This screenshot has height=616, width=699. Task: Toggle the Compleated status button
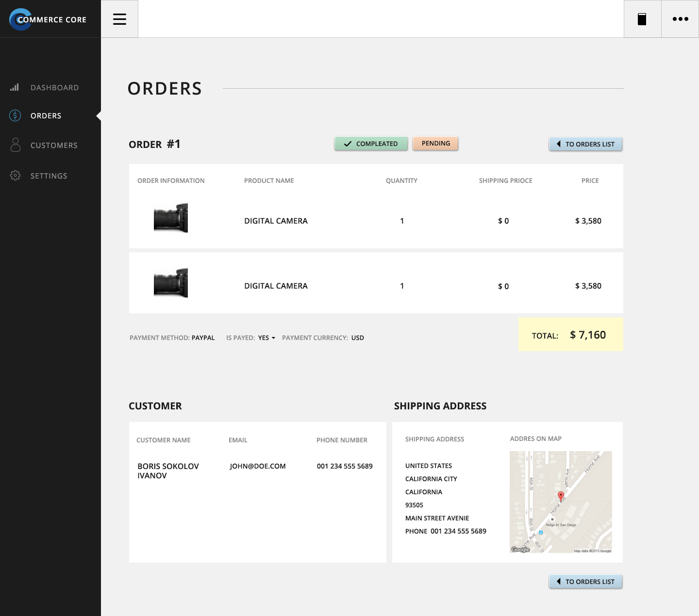tap(371, 144)
